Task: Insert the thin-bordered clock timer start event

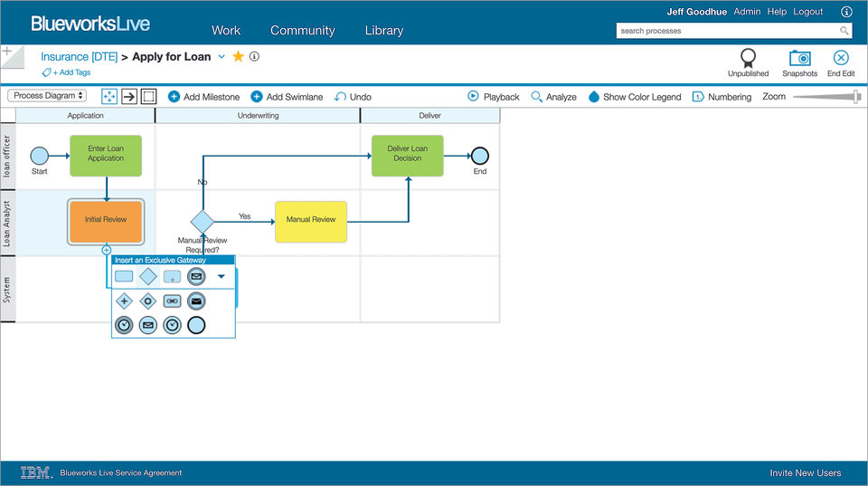Action: (172, 325)
